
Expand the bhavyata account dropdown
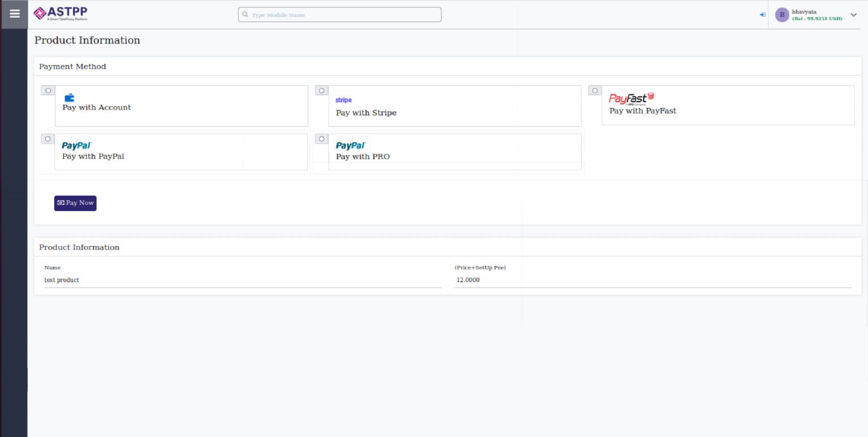click(x=853, y=15)
